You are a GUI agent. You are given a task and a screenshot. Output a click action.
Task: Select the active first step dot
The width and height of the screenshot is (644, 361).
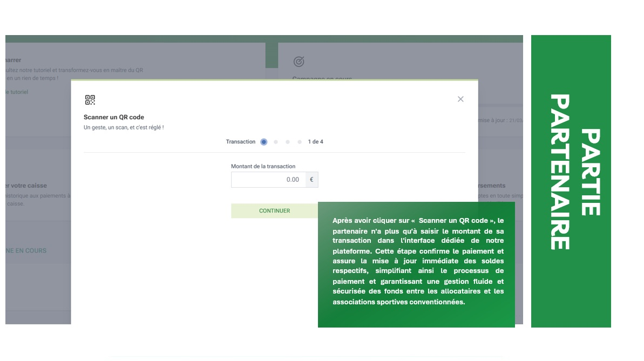coord(263,142)
